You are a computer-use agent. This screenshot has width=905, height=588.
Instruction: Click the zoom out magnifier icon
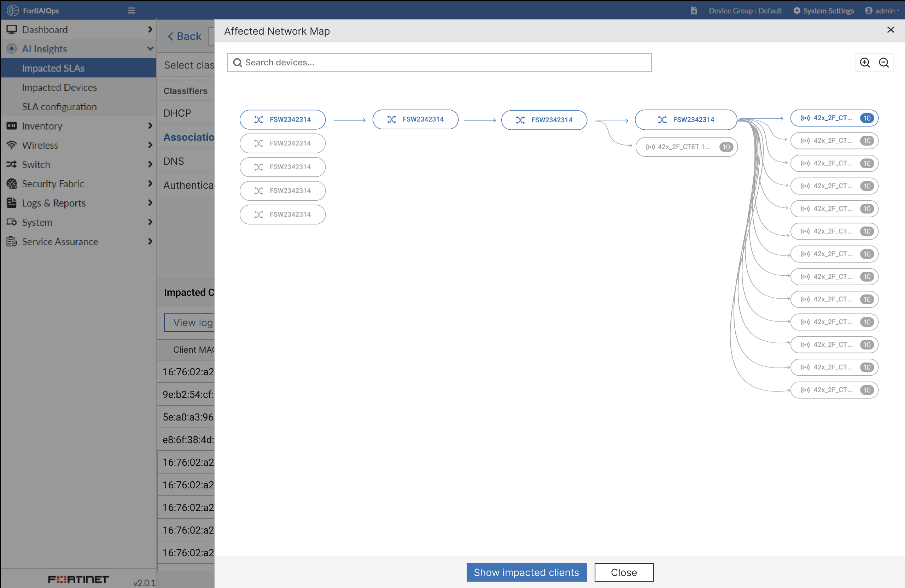pos(884,62)
